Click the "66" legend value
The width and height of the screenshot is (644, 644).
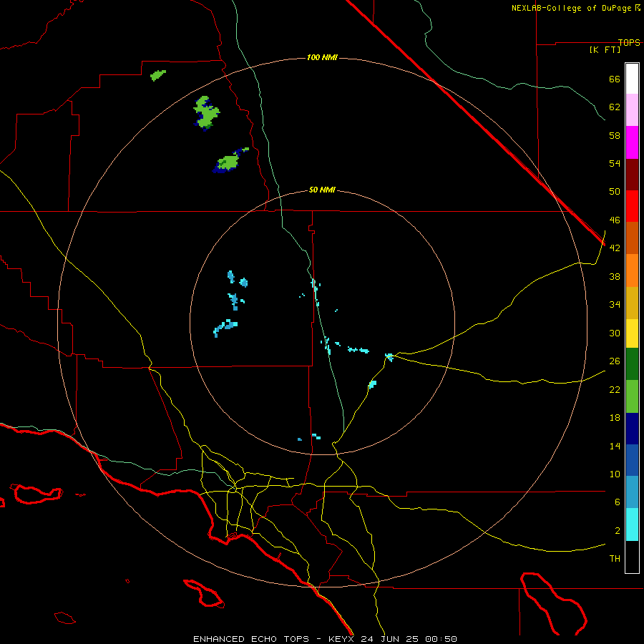615,79
